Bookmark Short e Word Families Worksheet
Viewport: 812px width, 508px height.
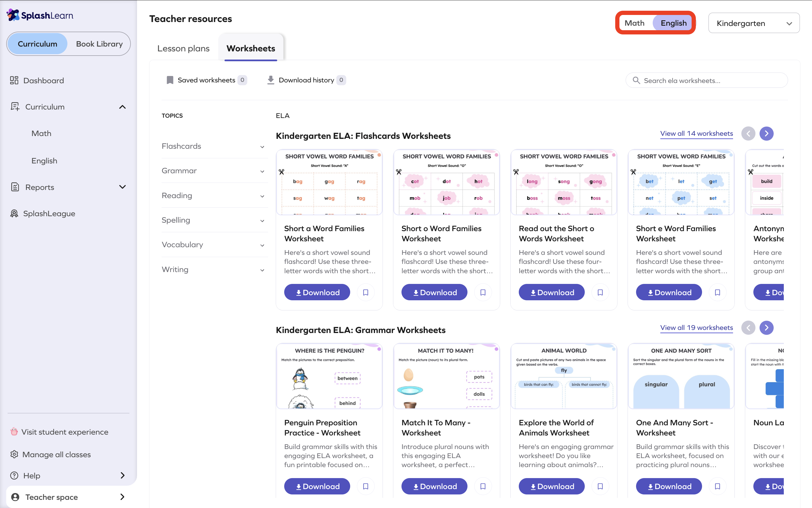pyautogui.click(x=717, y=292)
